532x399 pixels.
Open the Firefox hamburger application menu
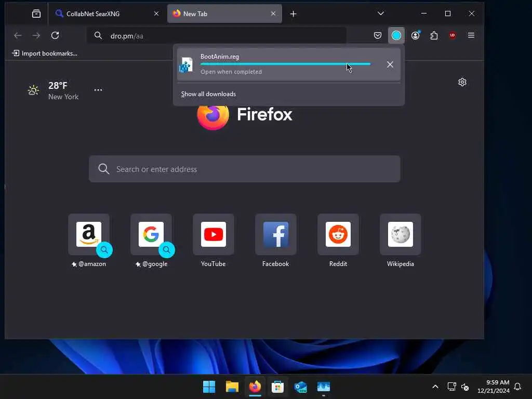point(471,35)
